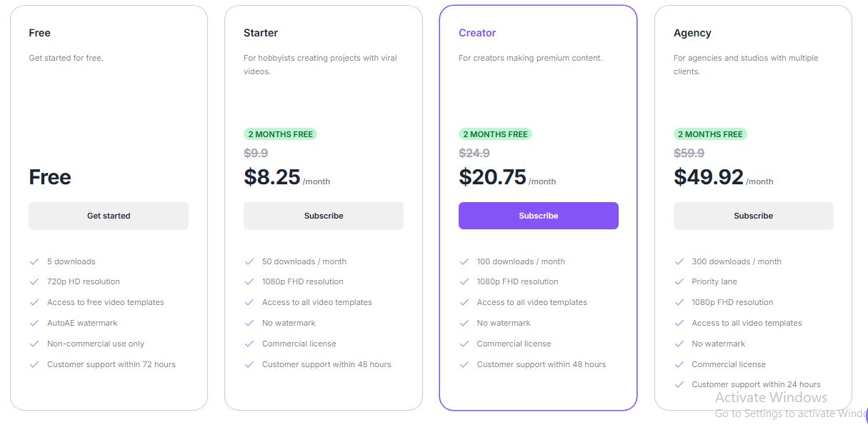
Task: Click checkmark beside "50 downloads / month"
Action: point(249,261)
